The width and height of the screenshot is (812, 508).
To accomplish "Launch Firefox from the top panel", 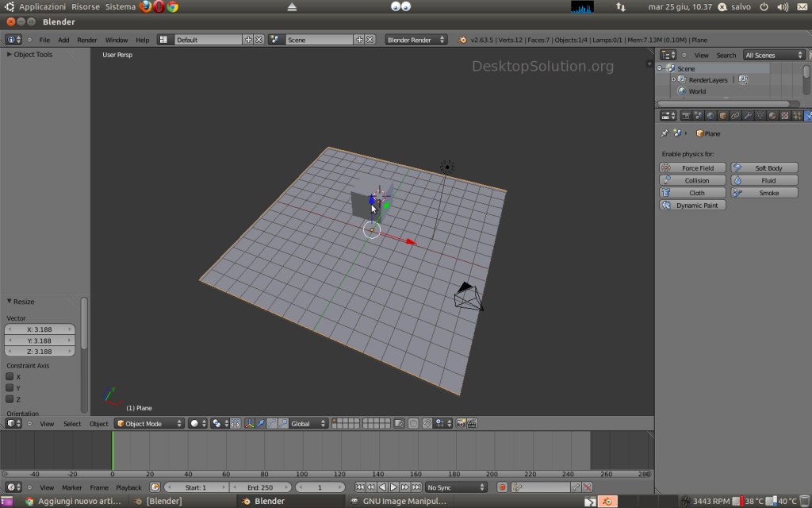I will (x=145, y=6).
